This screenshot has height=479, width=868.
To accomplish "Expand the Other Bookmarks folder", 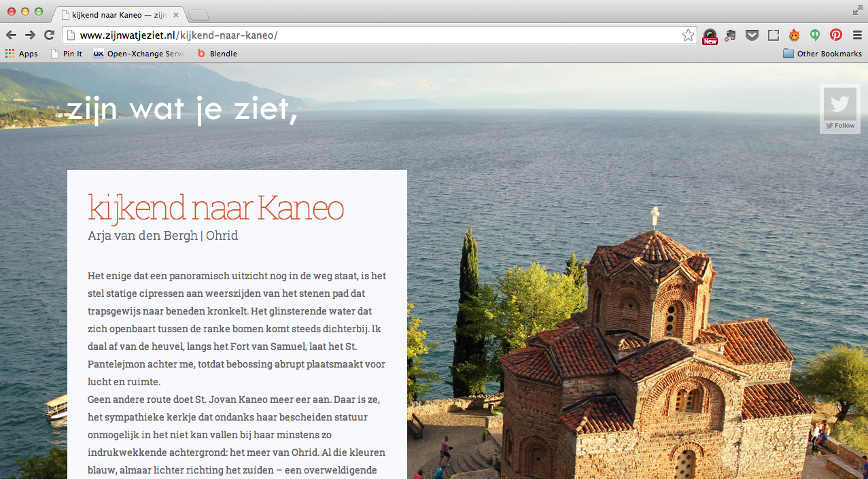I will click(x=822, y=54).
